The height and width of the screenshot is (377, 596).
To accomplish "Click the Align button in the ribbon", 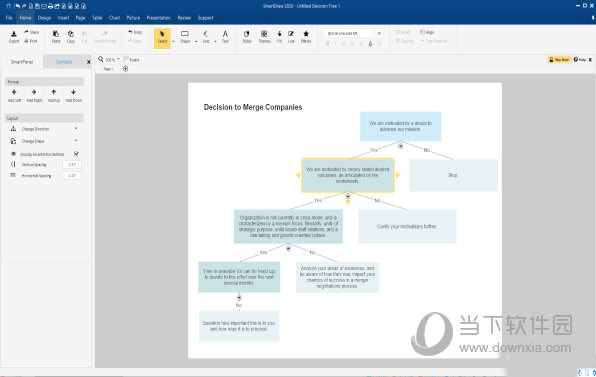I will pos(427,32).
